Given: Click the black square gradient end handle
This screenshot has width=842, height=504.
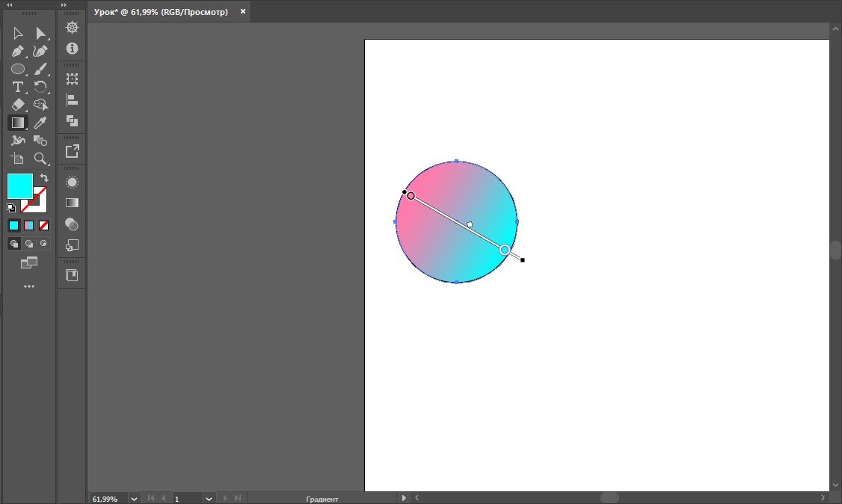Looking at the screenshot, I should tap(523, 260).
